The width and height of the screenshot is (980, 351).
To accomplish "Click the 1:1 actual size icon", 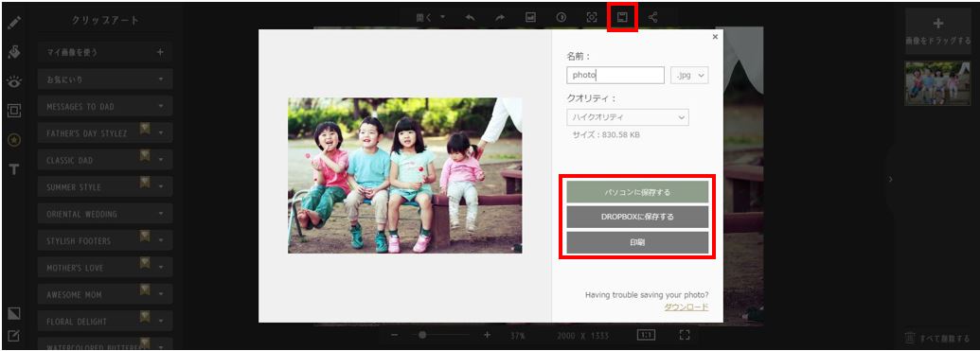I will [647, 335].
